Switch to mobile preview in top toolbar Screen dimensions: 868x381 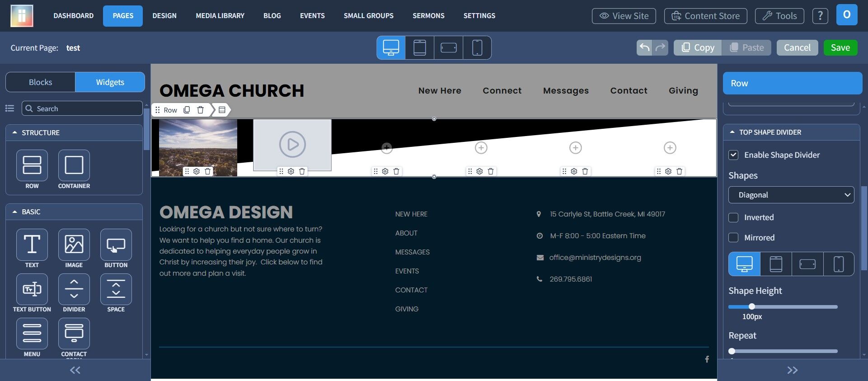click(477, 47)
